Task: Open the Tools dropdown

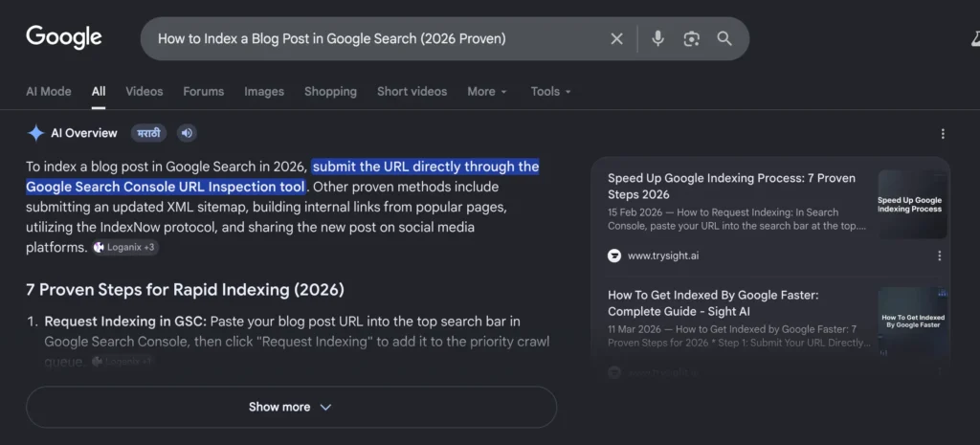Action: point(550,91)
